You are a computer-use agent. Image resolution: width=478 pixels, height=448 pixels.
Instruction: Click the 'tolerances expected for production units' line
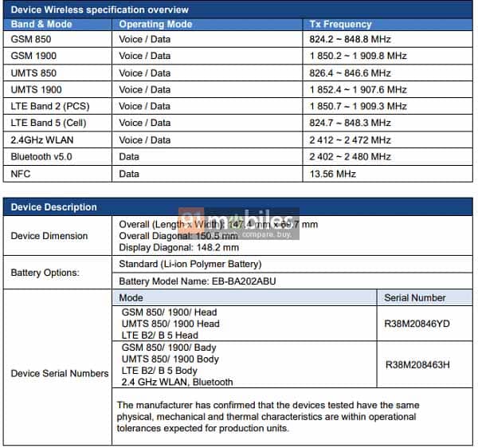pos(202,428)
